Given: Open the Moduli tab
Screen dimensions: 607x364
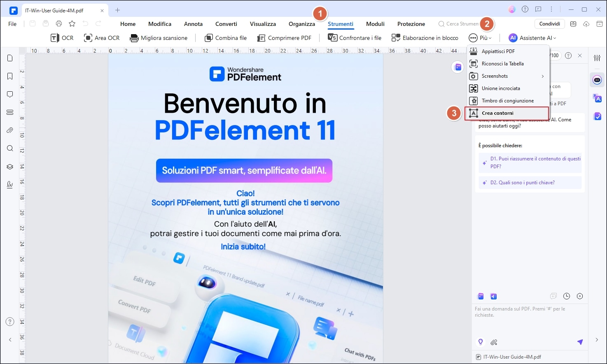Looking at the screenshot, I should [375, 24].
